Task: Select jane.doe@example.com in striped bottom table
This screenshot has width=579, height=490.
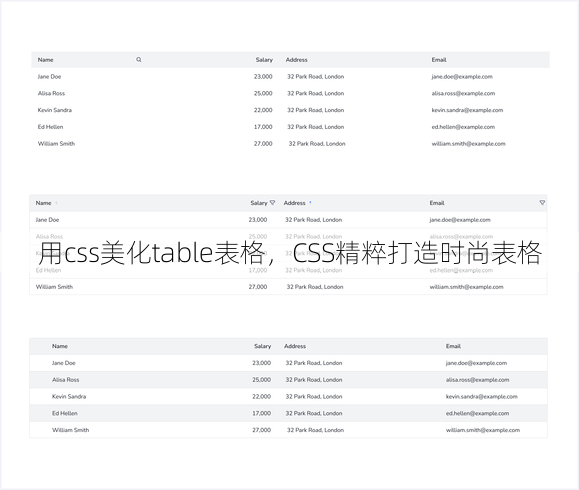Action: (x=476, y=363)
